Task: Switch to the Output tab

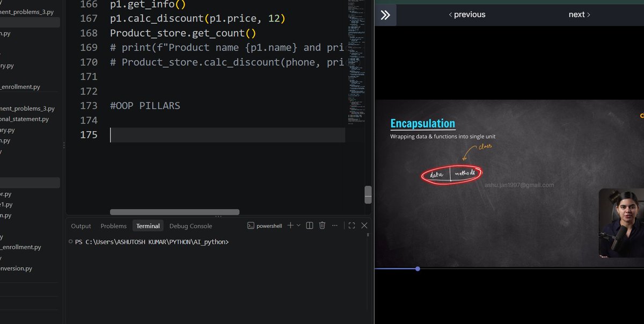Action: [x=81, y=226]
